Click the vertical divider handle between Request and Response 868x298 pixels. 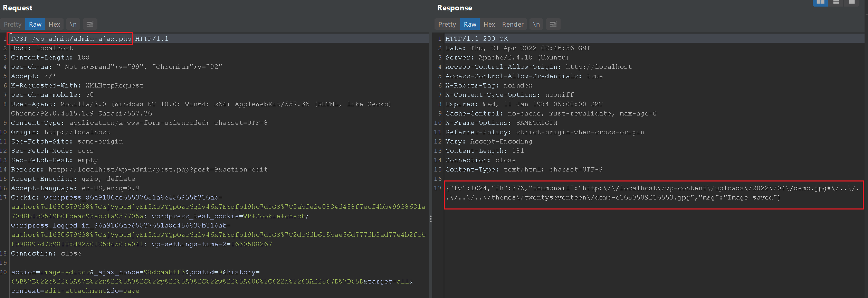tap(431, 219)
